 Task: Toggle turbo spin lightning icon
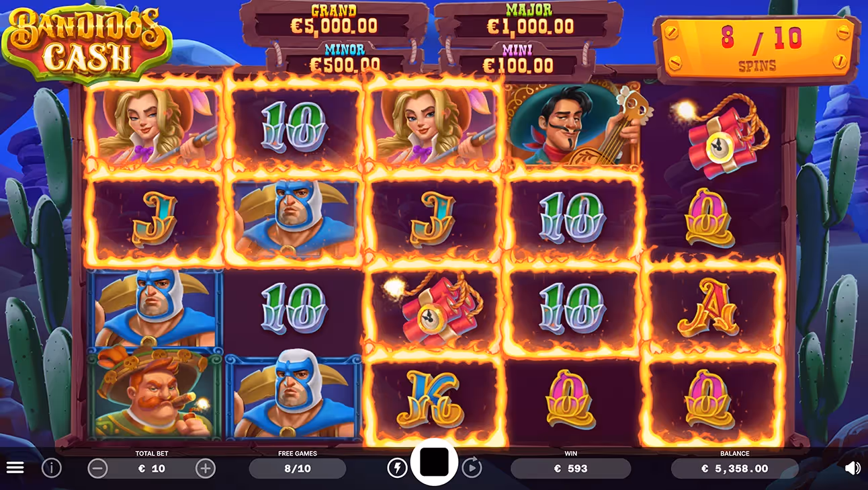[397, 468]
